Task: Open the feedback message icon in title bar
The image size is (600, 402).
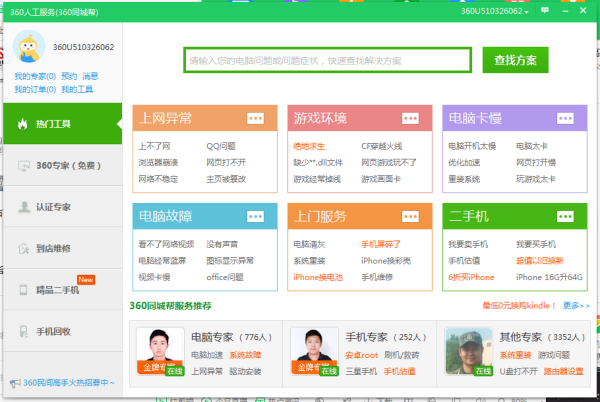Action: tap(545, 10)
